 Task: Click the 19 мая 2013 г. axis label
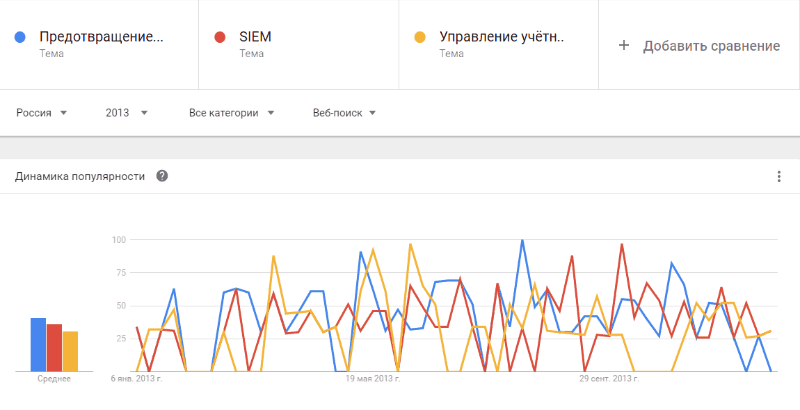pos(373,379)
